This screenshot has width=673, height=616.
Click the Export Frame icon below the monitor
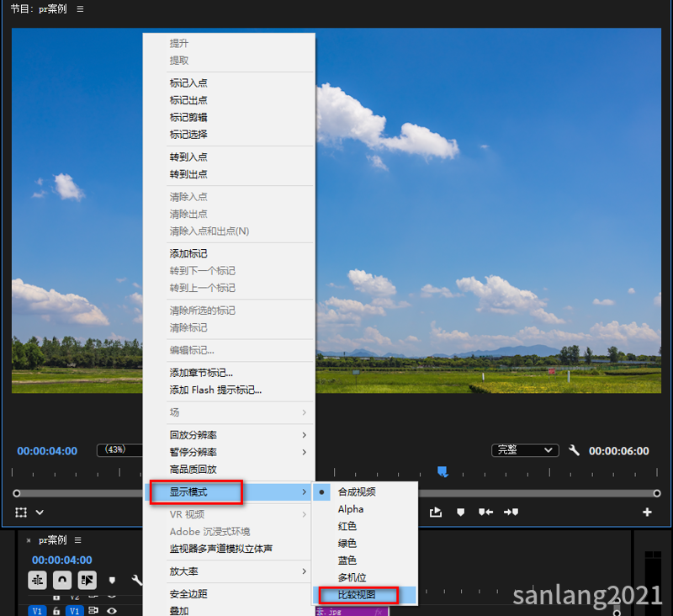pyautogui.click(x=437, y=512)
